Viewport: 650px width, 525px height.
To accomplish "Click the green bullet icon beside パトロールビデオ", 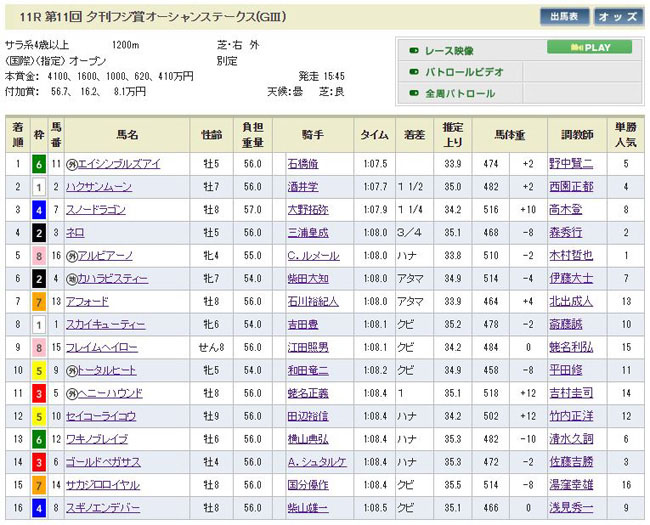I will click(x=413, y=72).
